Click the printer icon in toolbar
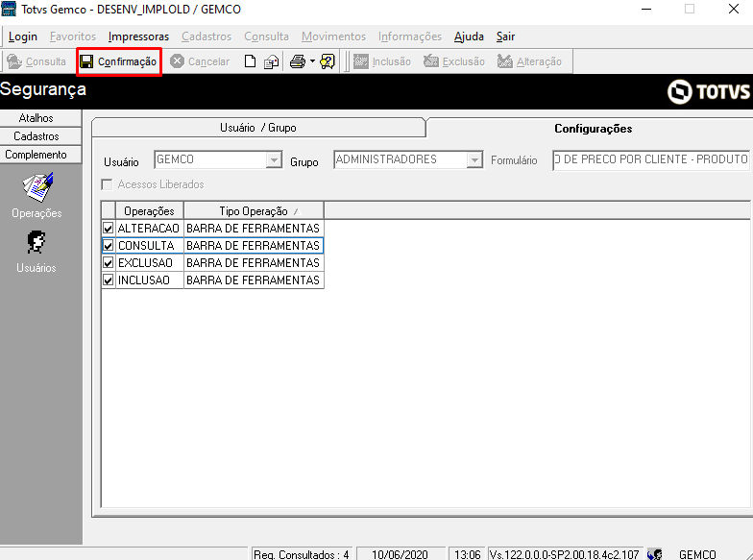 (x=298, y=61)
